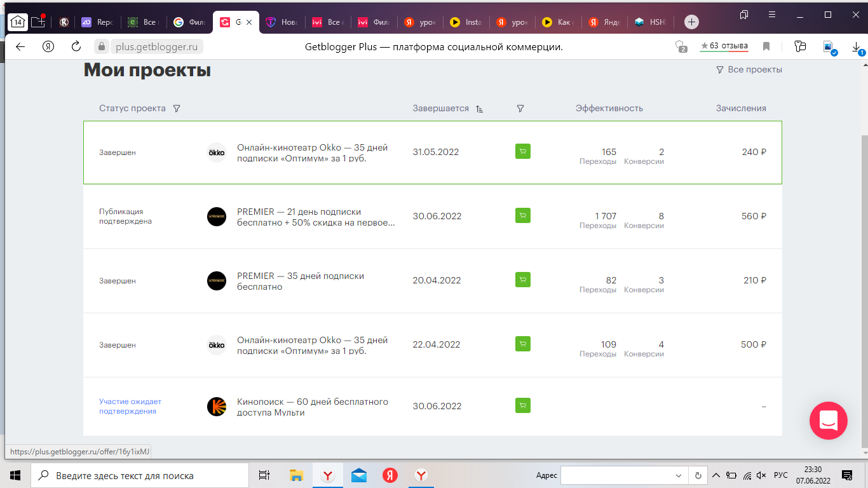Open PREMIER 35 дней подписки бесплатно link
The image size is (868, 488).
[x=301, y=281]
